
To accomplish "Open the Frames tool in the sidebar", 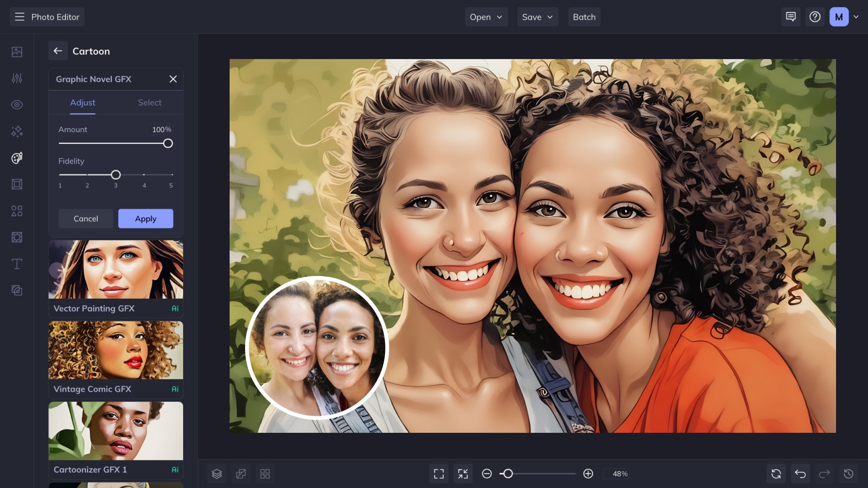I will coord(17,184).
